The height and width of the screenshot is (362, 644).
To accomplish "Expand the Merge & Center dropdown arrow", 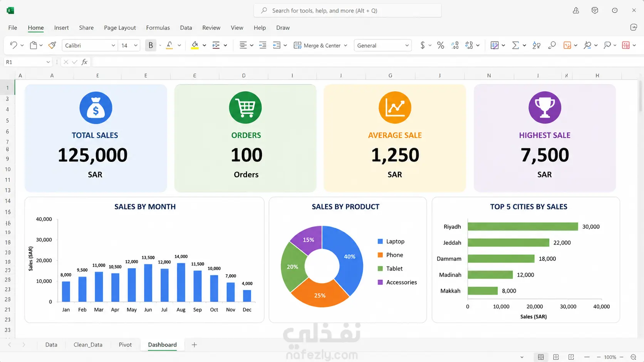I will [345, 45].
